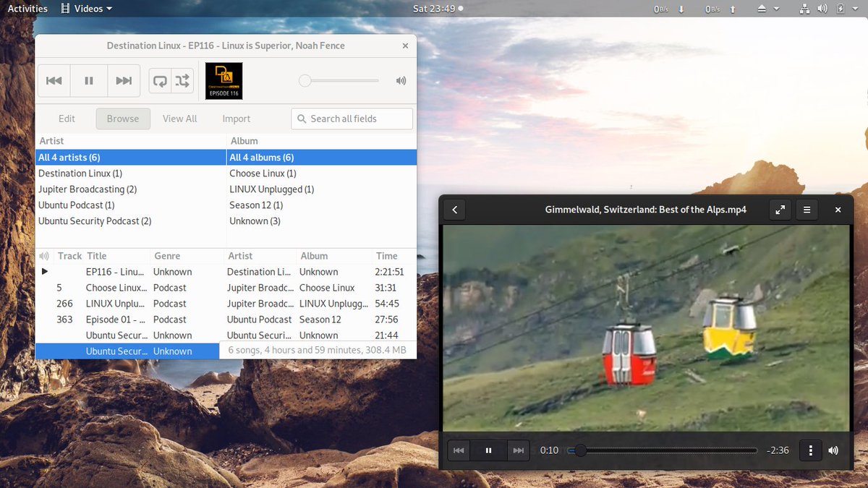Screen dimensions: 868x488
Task: Select All 4 artists (6) entry
Action: (131, 158)
